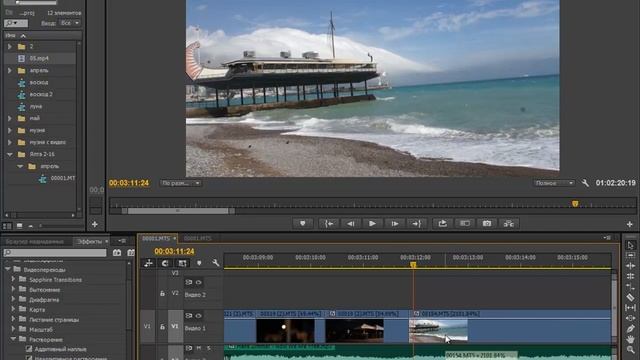This screenshot has height=360, width=640.
Task: Select the восход 2 sequence
Action: click(x=40, y=94)
